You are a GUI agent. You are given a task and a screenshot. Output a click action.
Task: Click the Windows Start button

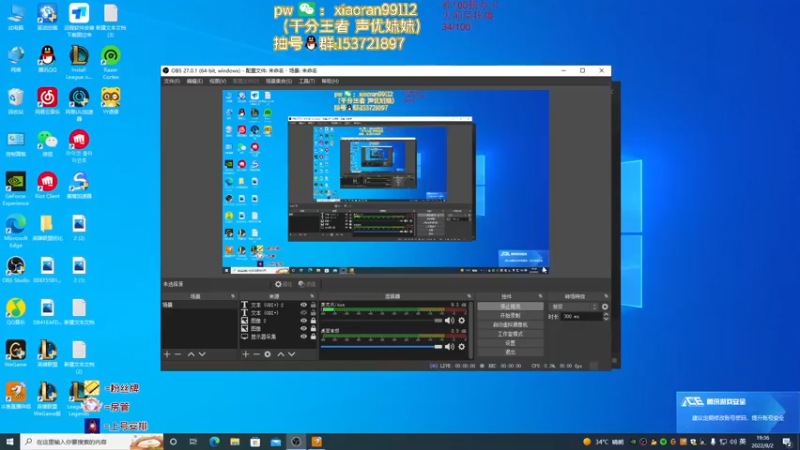(x=10, y=441)
